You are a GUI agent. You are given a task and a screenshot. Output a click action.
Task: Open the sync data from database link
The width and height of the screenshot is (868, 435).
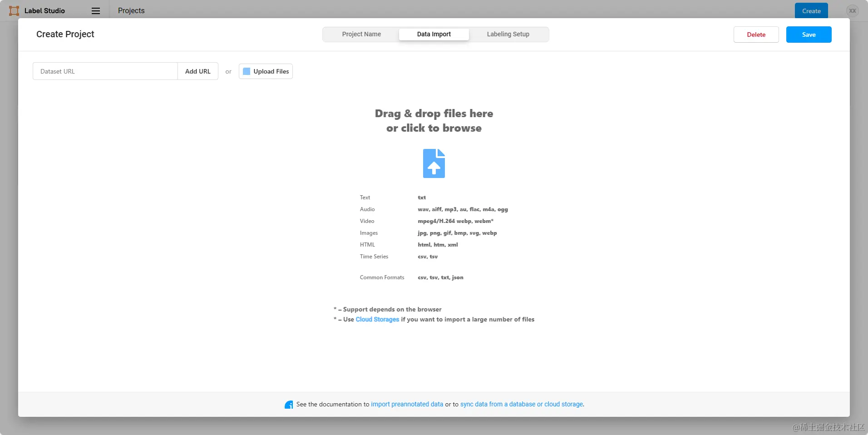coord(521,404)
